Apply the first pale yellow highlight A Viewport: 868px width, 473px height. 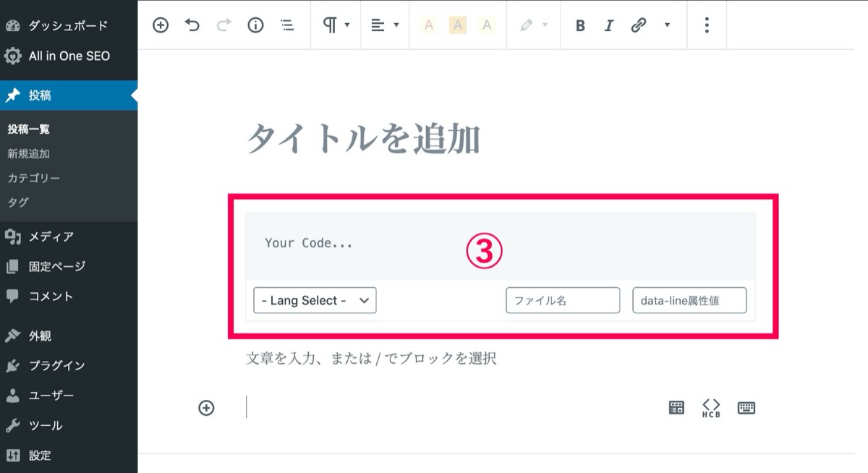429,25
